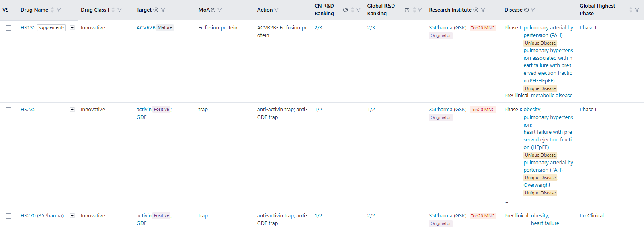Check the HS270 (35Pharma) row
The height and width of the screenshot is (231, 644).
(8, 216)
